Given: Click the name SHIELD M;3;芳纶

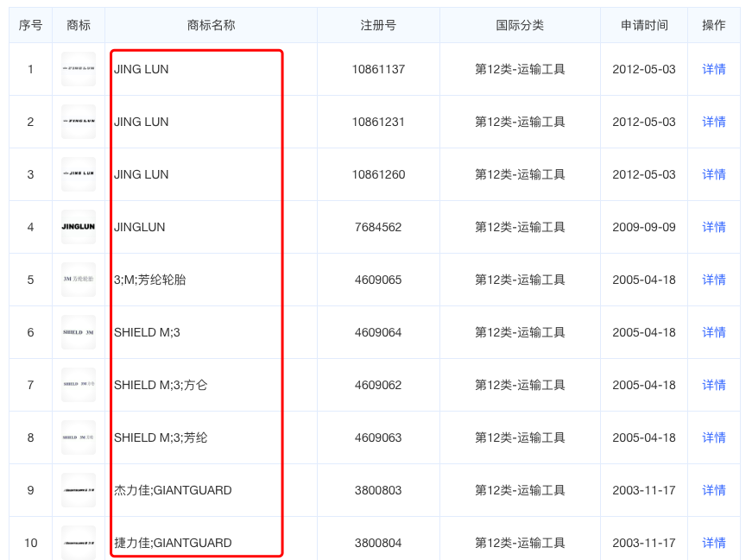Looking at the screenshot, I should click(x=161, y=437).
